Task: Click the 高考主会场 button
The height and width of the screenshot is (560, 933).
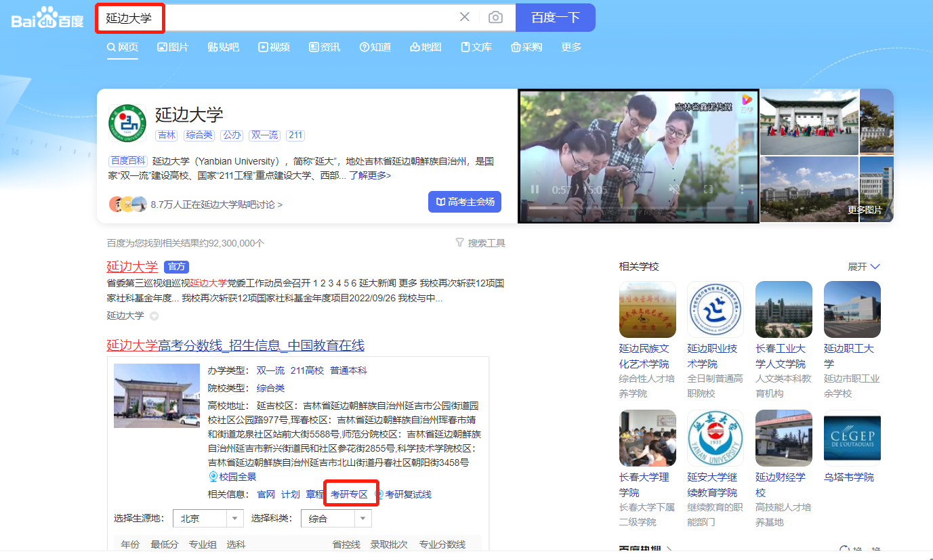Action: point(465,202)
